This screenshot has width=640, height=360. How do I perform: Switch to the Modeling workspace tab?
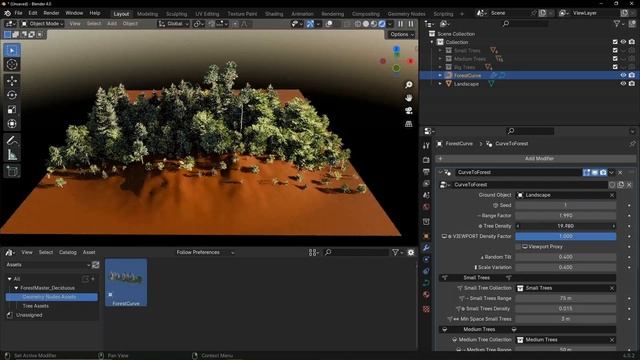point(147,14)
